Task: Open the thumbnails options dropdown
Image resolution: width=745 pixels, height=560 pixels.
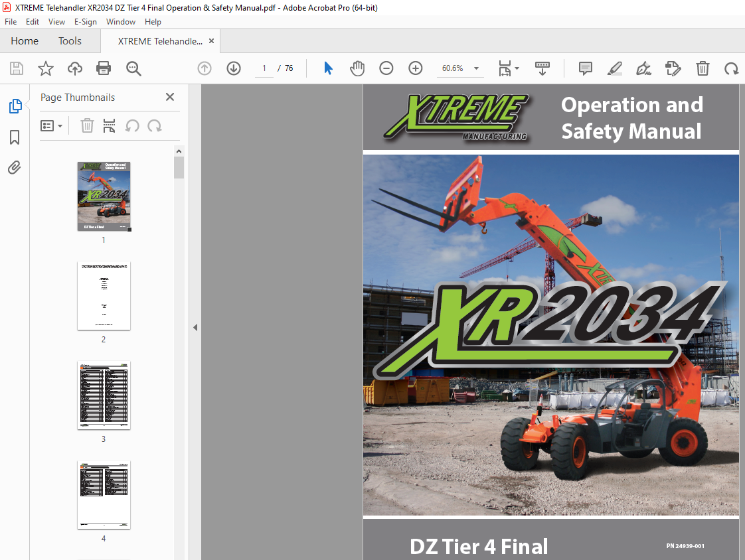Action: (51, 126)
